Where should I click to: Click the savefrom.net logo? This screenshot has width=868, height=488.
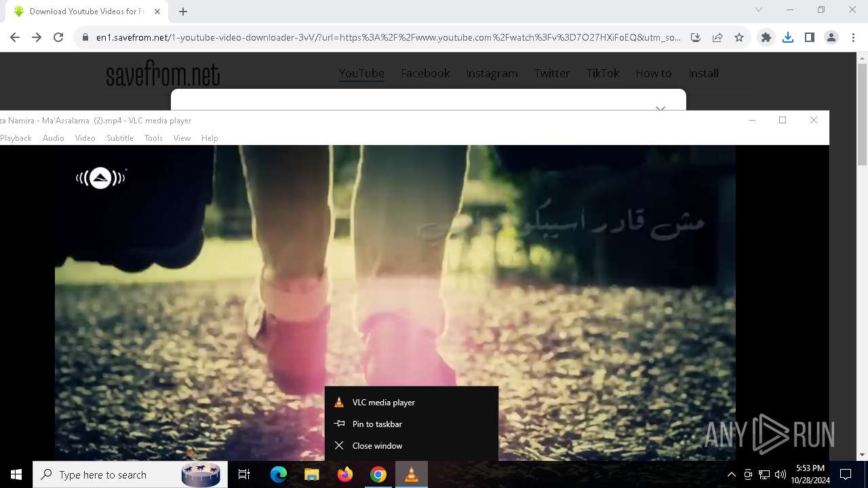tap(163, 74)
